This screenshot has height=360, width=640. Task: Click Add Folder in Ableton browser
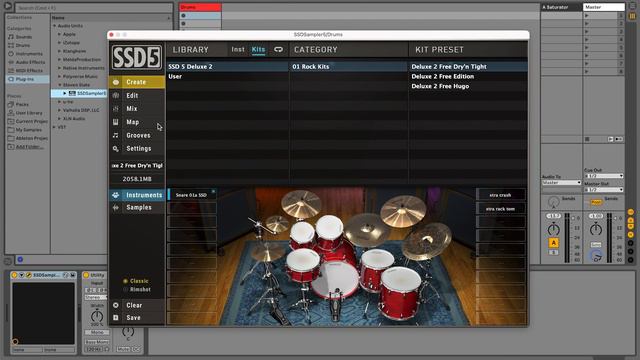click(26, 147)
